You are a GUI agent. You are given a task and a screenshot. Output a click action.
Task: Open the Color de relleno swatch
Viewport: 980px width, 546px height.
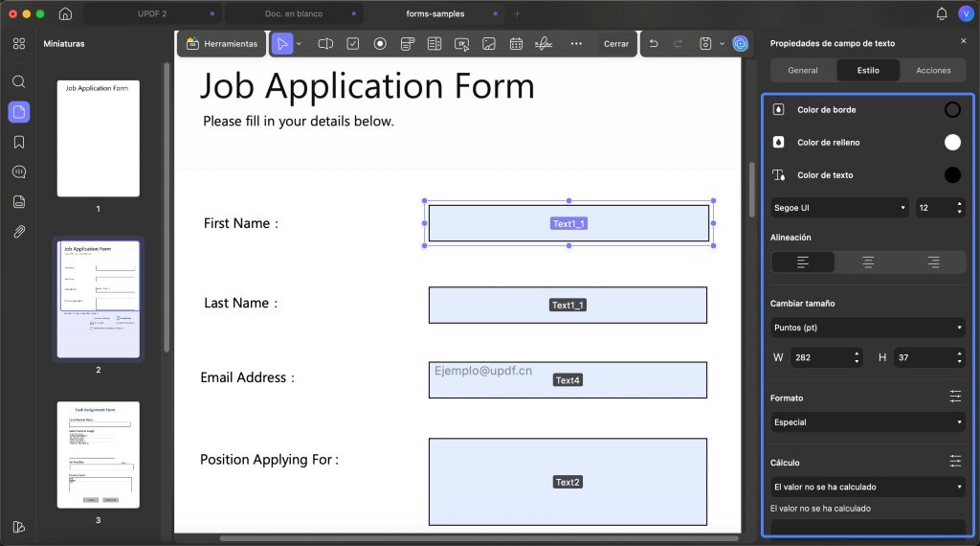tap(952, 143)
